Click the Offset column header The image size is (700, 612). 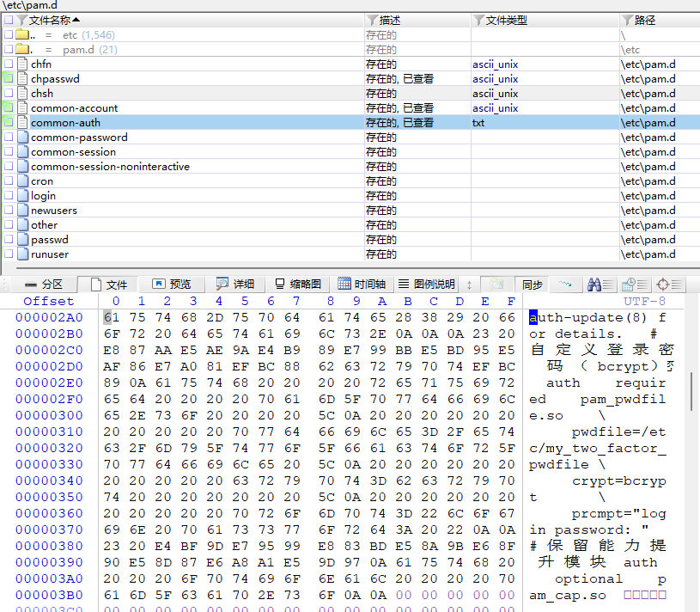tap(49, 301)
